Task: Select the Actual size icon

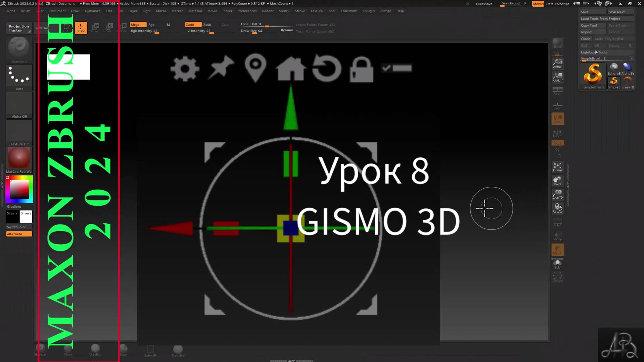Action: pyautogui.click(x=557, y=64)
